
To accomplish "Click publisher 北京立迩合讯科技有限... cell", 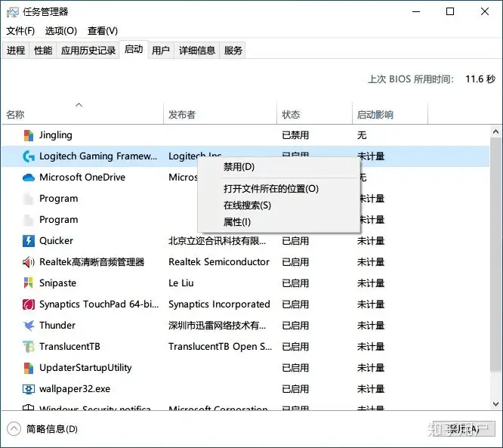I will (218, 241).
